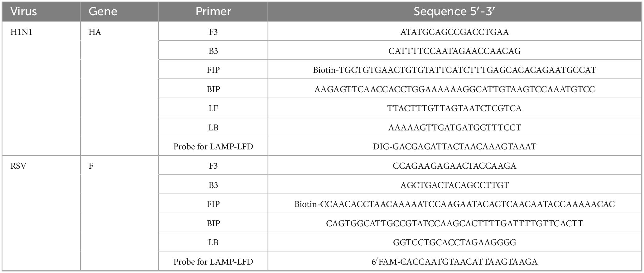Click sequence CATTTTCCAATAGAACCAACAG

[454, 51]
